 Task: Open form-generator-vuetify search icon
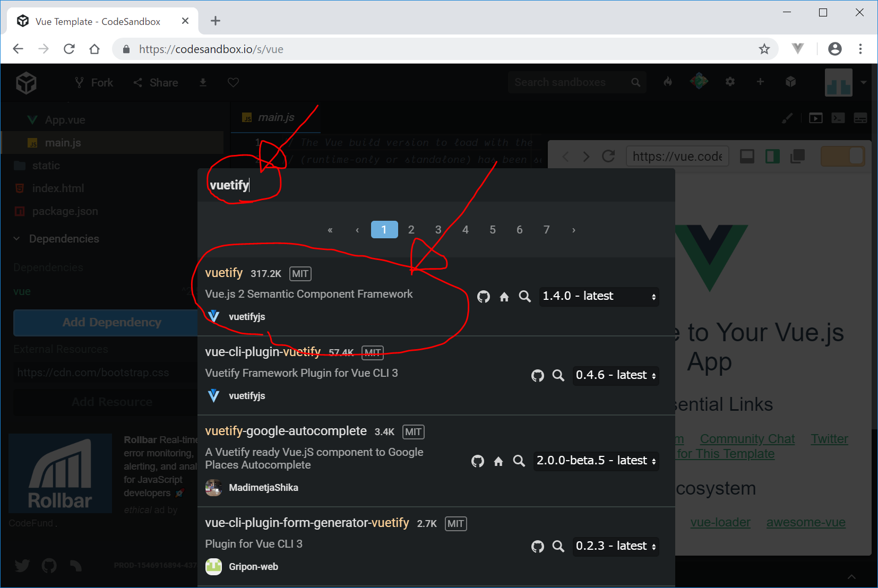click(x=558, y=547)
